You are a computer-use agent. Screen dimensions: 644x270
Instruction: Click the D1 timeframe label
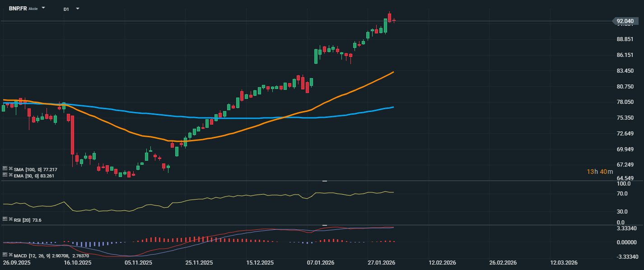pos(66,9)
